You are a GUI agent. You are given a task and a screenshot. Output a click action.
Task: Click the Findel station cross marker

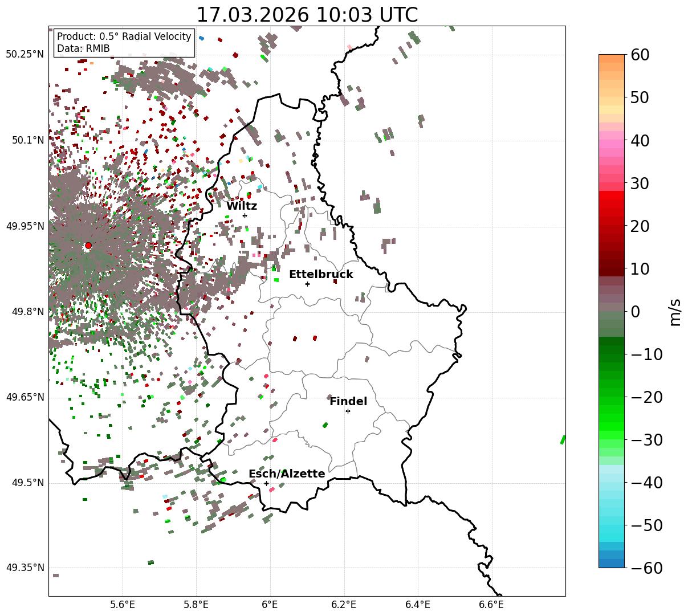(x=348, y=411)
